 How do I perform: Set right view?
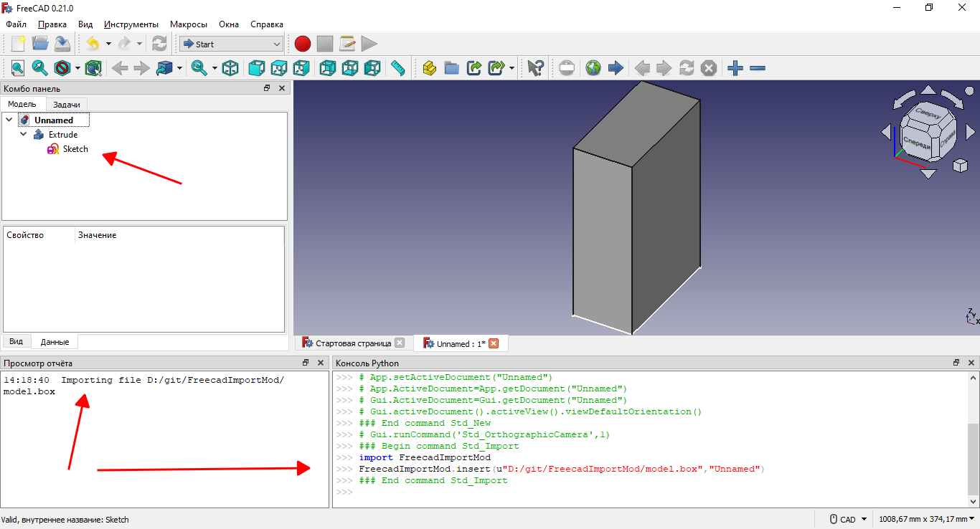pos(301,68)
